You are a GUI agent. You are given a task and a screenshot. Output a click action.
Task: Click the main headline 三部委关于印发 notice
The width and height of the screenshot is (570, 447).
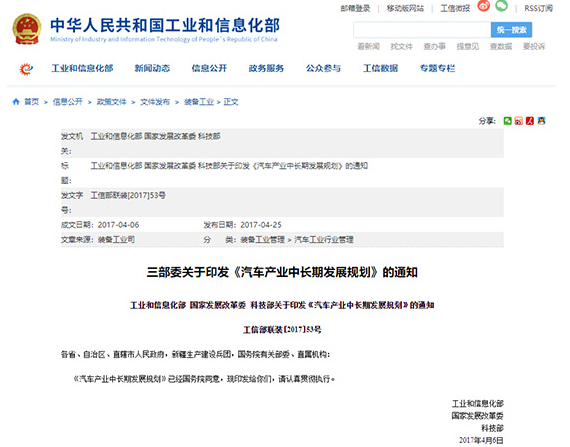click(282, 272)
